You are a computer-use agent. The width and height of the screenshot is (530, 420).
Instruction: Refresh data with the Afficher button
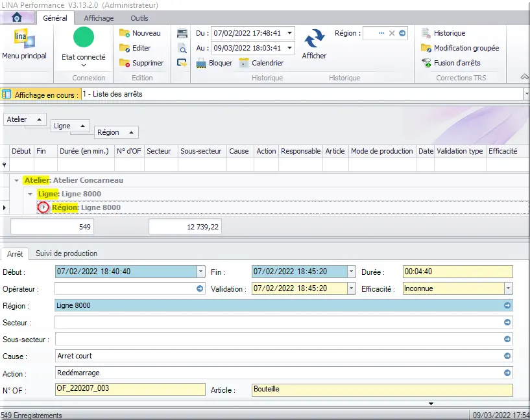(314, 44)
